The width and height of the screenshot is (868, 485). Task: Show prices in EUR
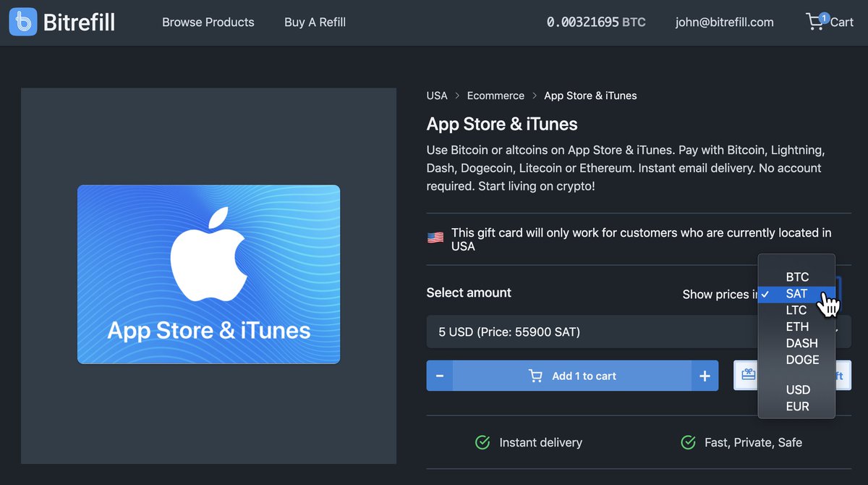coord(796,407)
